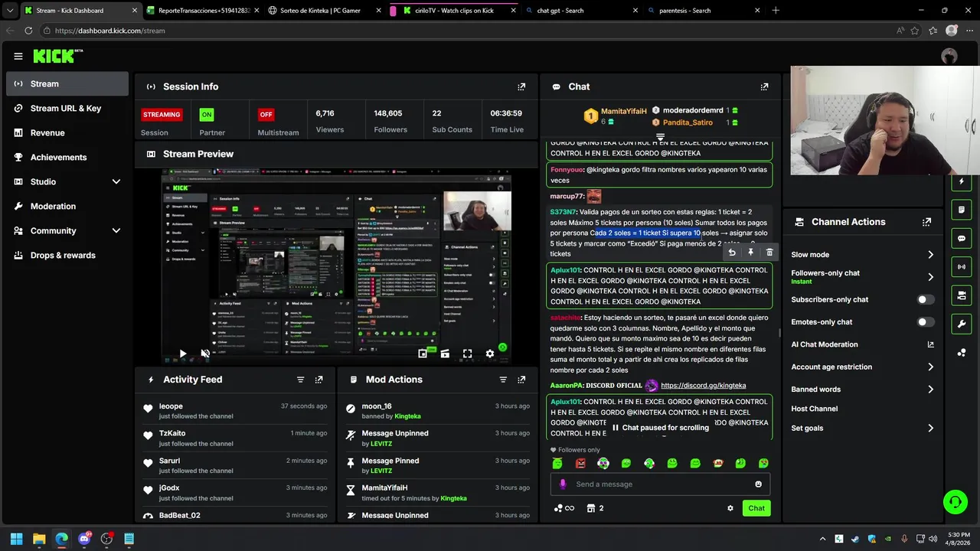Open preview picture-in-picture mode
Screen dimensions: 980x551
tap(423, 354)
